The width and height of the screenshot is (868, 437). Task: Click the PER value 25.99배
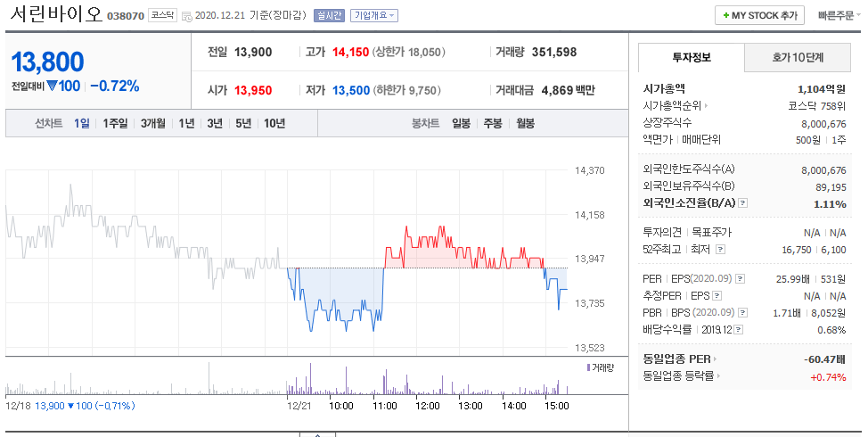click(x=794, y=279)
